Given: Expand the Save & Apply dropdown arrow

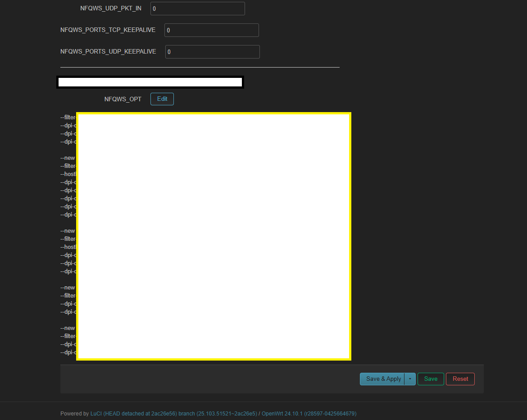Looking at the screenshot, I should point(410,379).
